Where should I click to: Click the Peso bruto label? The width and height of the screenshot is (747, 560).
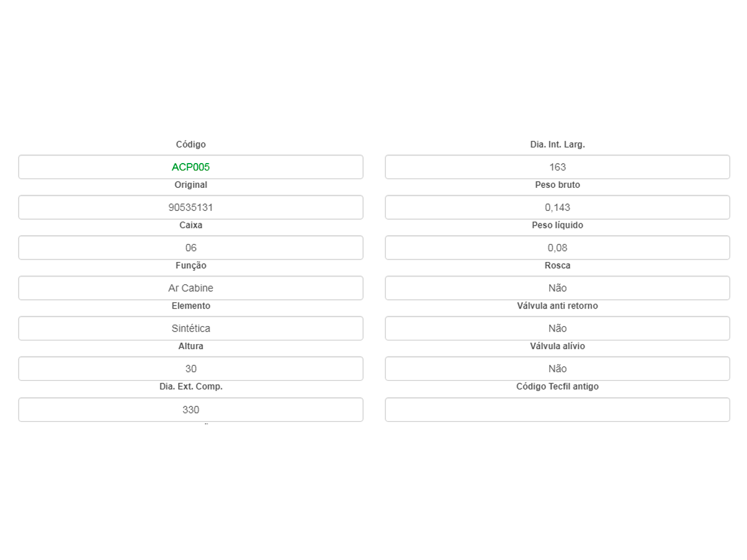point(557,185)
